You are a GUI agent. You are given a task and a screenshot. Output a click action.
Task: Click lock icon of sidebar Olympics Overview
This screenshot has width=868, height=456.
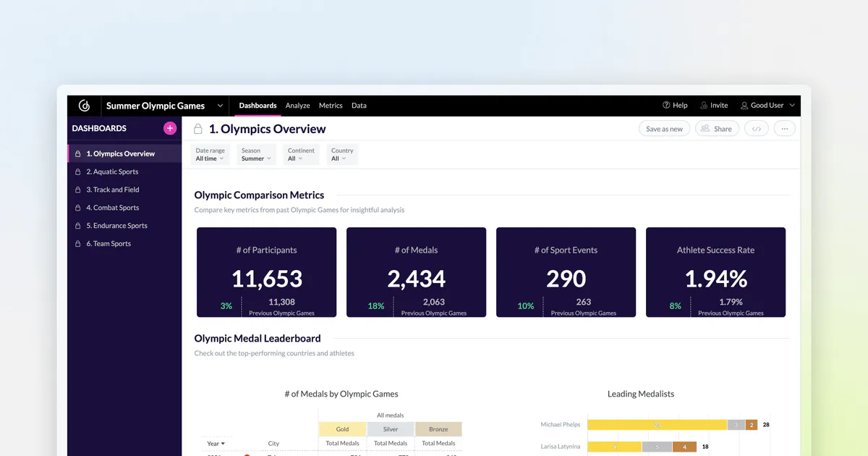coord(78,153)
